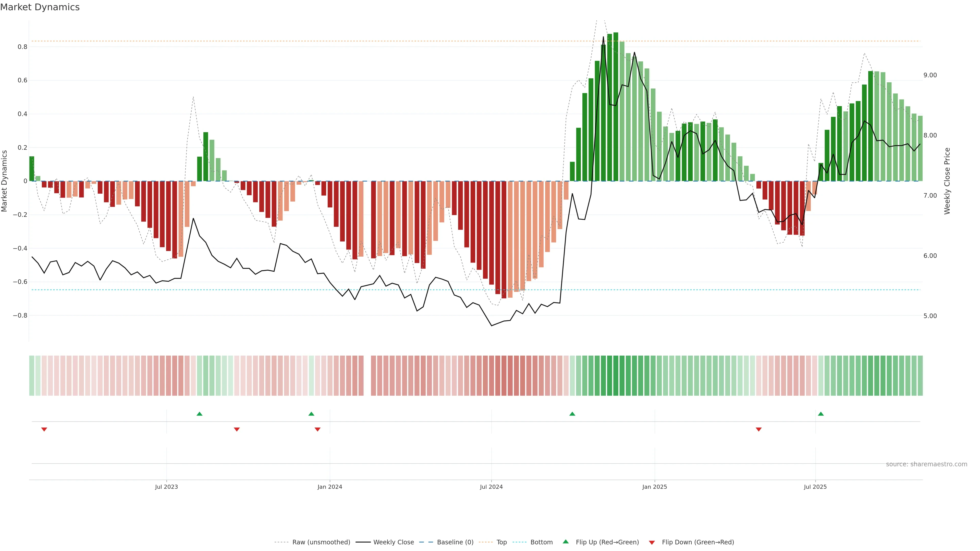Image resolution: width=980 pixels, height=551 pixels.
Task: Hide the Bottom threshold via legend
Action: 541,542
